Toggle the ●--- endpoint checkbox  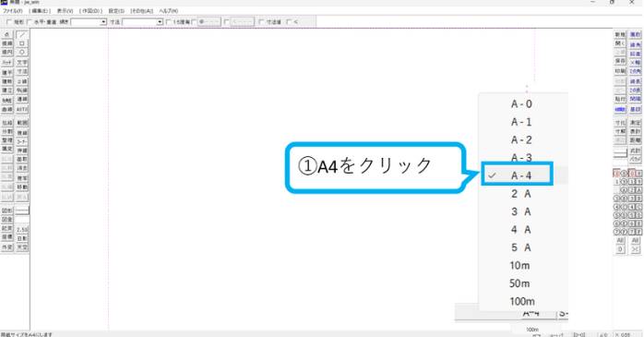(x=194, y=22)
